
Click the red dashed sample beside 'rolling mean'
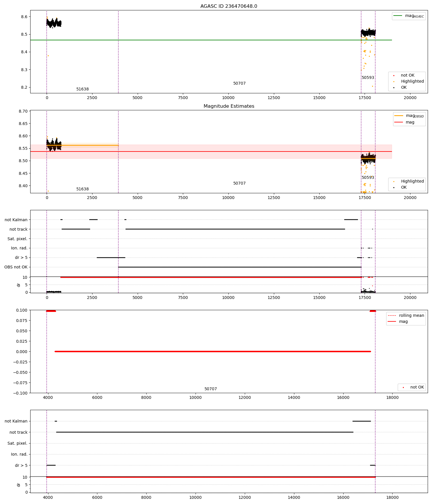[392, 315]
